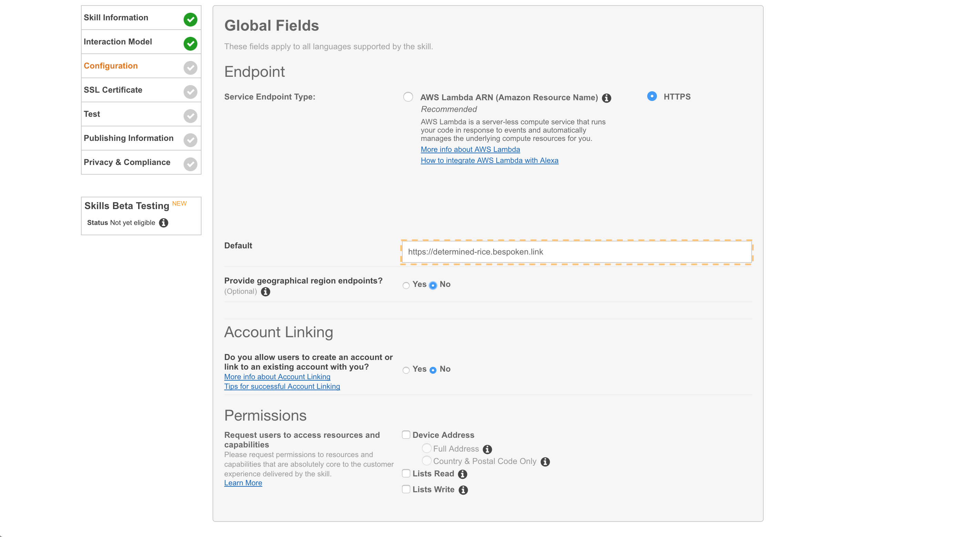980x537 pixels.
Task: Open Tips for successful Account Linking link
Action: [x=282, y=386]
